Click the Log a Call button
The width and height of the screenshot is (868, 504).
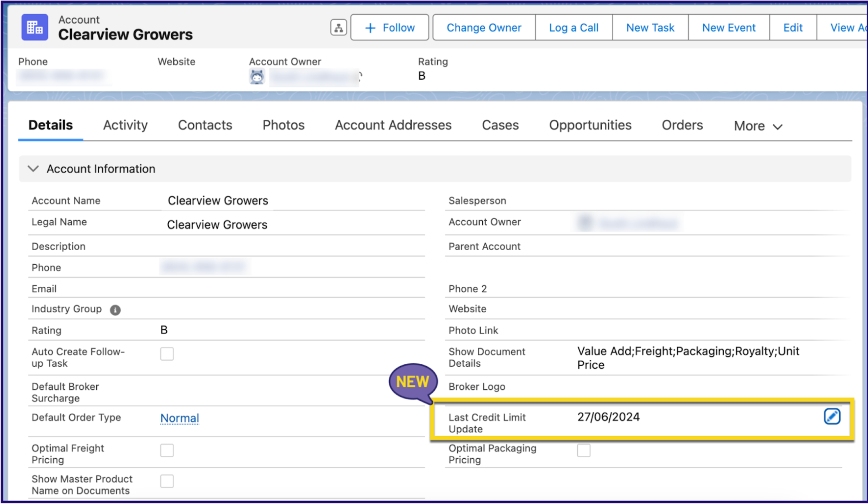[x=574, y=28]
